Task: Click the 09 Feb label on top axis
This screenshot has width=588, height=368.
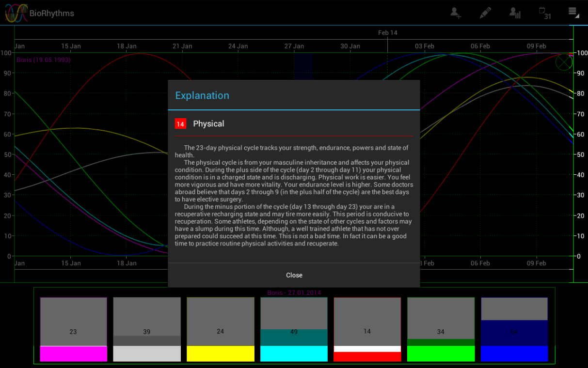Action: tap(536, 46)
